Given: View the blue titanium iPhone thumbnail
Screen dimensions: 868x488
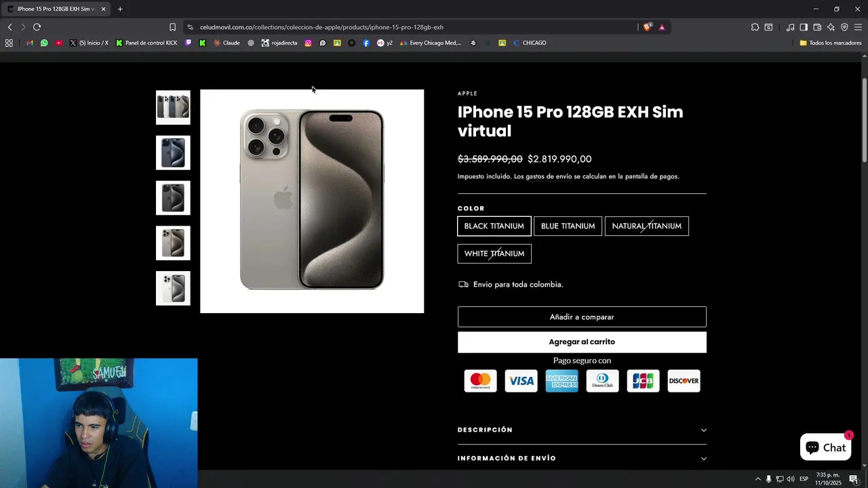Looking at the screenshot, I should (x=173, y=152).
